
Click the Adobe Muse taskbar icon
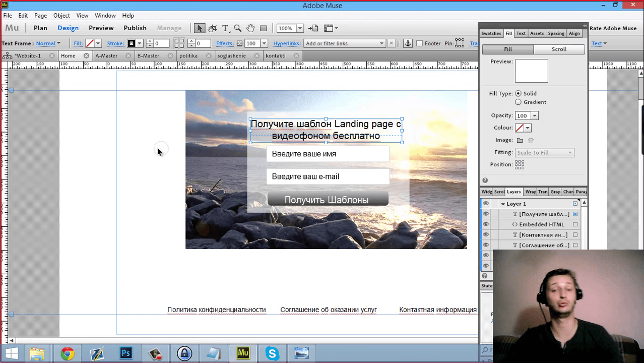click(243, 353)
